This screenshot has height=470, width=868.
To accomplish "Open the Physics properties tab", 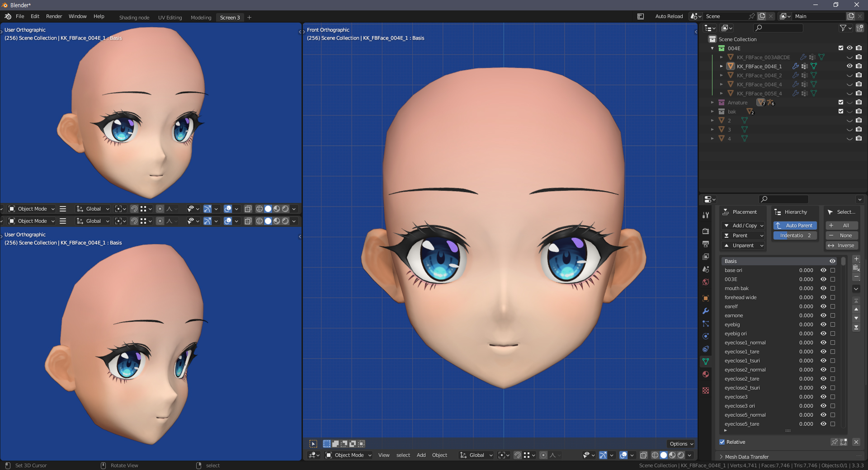I will tap(706, 336).
